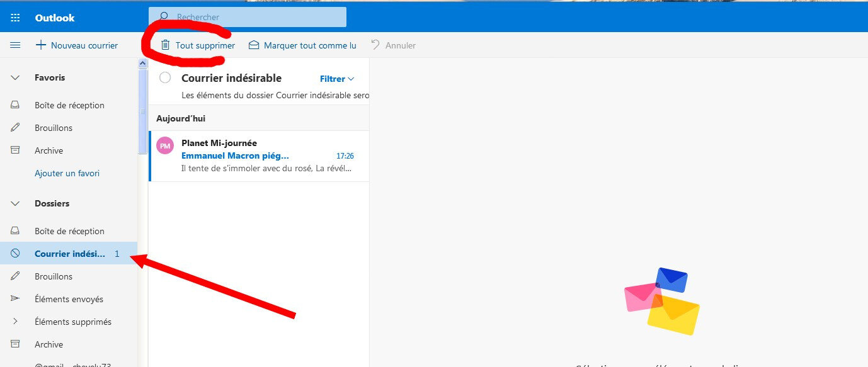This screenshot has height=367, width=868.
Task: Collapse the Dossiers section
Action: click(x=15, y=203)
